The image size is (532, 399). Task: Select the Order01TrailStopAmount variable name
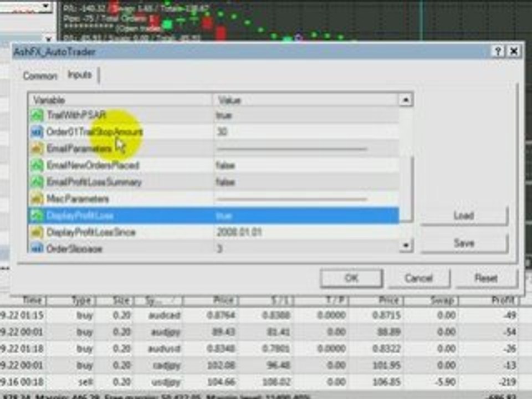[x=94, y=132]
